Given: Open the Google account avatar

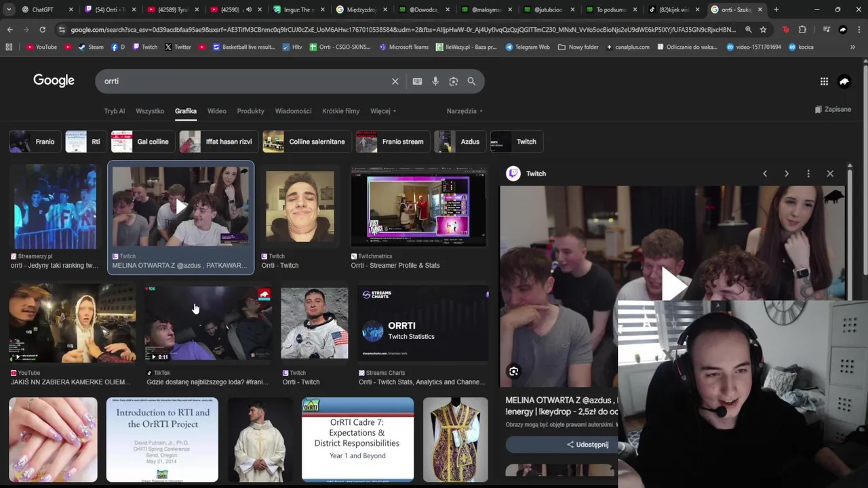Looking at the screenshot, I should [x=844, y=81].
